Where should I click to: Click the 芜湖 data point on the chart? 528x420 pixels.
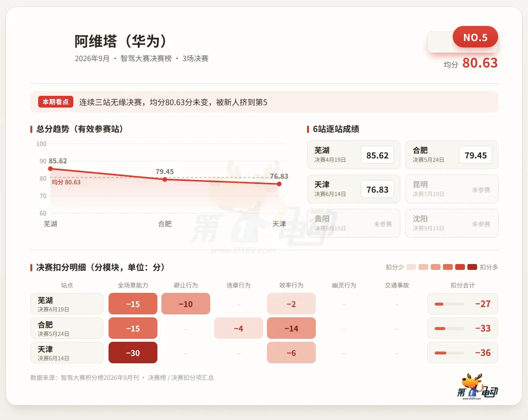tap(50, 169)
